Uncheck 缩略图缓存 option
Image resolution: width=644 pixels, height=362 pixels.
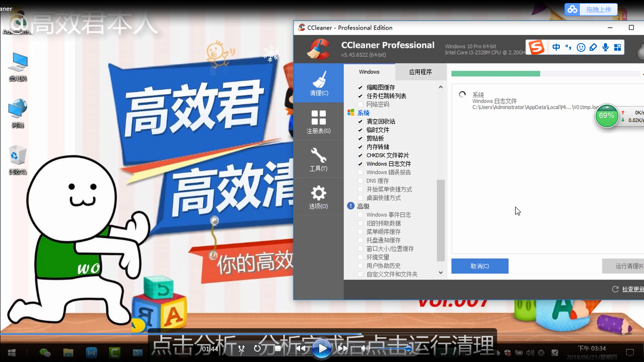[x=360, y=88]
